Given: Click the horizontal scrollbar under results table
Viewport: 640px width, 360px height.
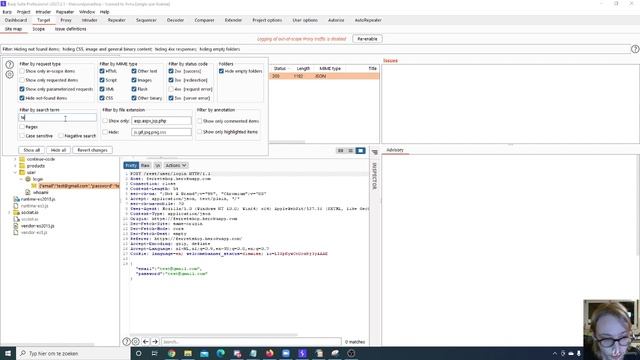Looking at the screenshot, I should [287, 142].
